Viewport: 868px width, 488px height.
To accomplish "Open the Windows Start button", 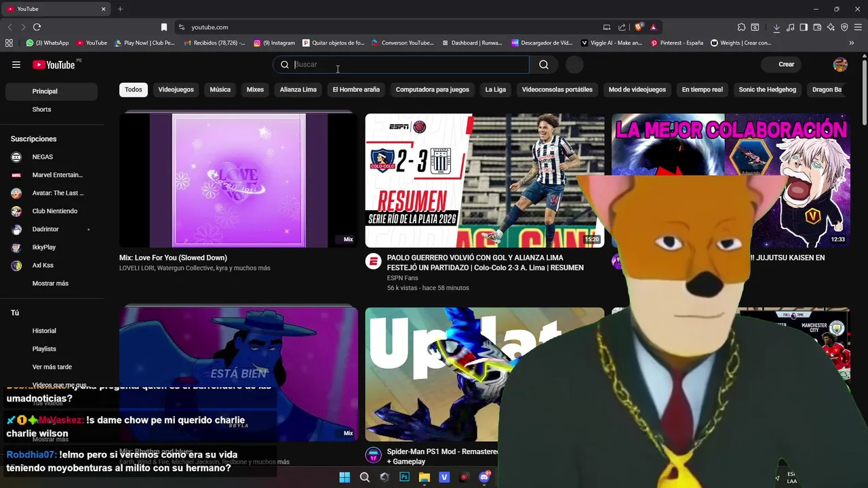I will tap(344, 477).
